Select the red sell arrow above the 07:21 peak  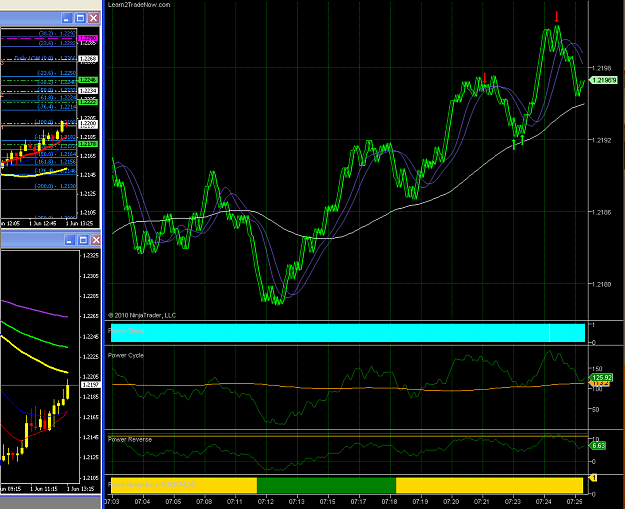tap(484, 78)
